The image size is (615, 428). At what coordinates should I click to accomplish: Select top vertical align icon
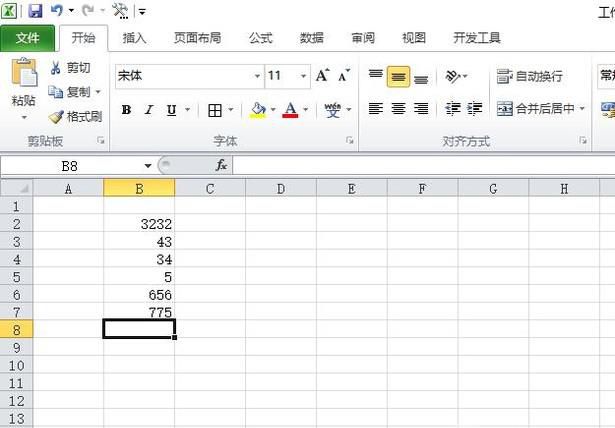(375, 75)
